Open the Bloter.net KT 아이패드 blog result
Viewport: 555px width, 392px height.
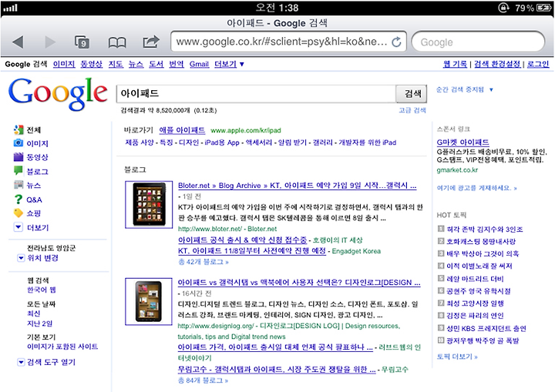coord(298,186)
